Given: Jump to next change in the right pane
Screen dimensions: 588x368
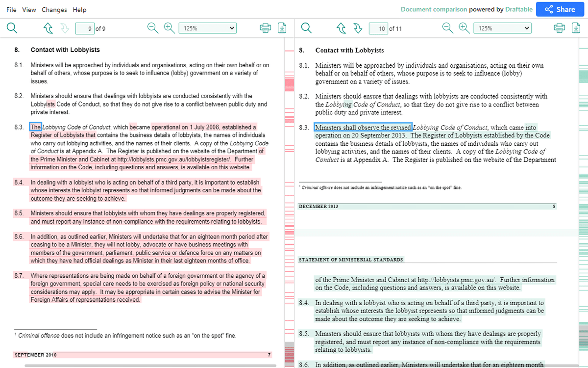Looking at the screenshot, I should click(x=358, y=28).
